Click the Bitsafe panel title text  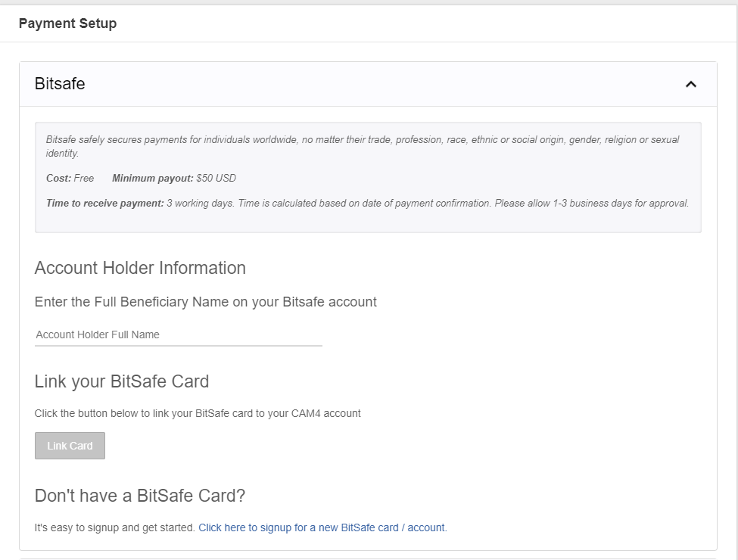[60, 84]
